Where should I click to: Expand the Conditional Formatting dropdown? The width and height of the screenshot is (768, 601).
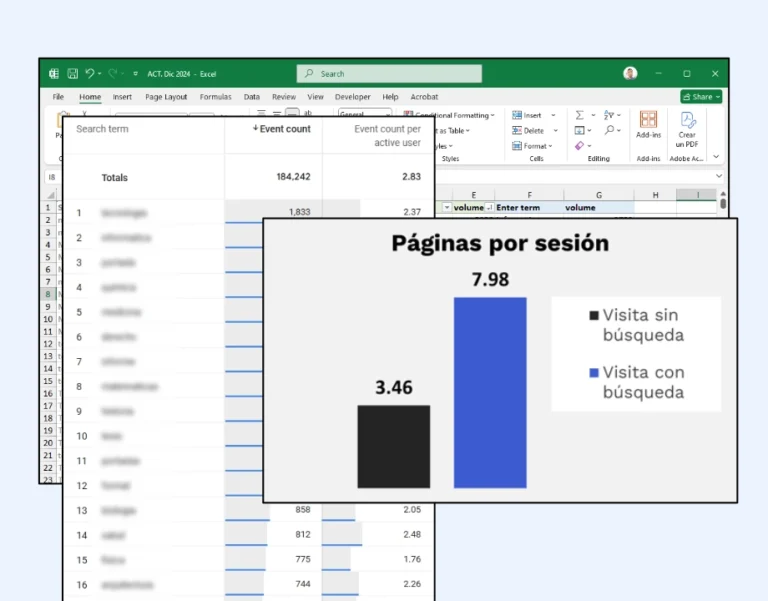(x=450, y=115)
